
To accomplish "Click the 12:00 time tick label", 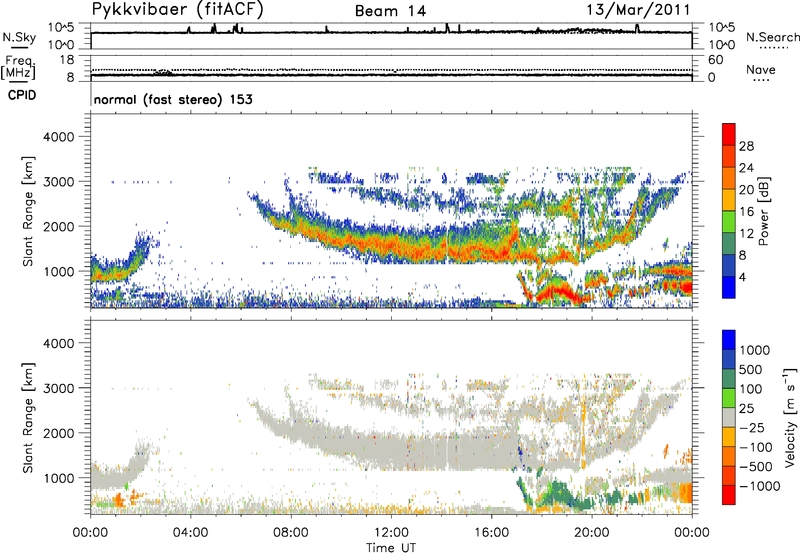I will pos(391,533).
